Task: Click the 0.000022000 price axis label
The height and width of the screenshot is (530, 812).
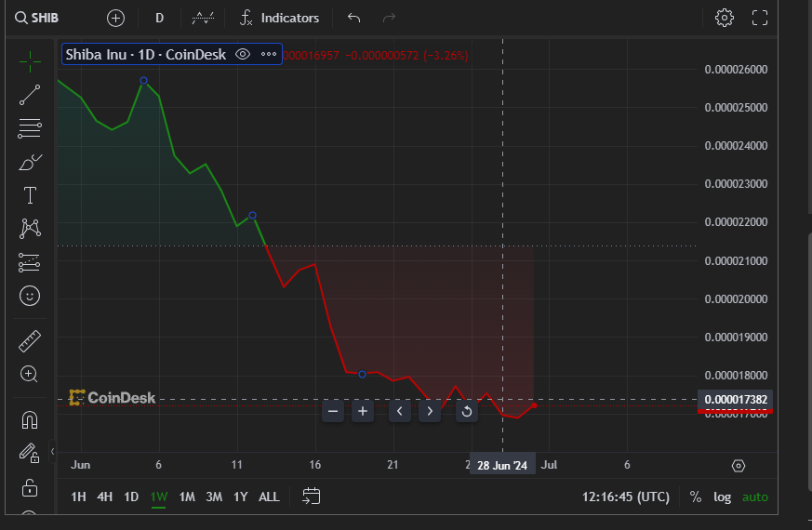Action: (x=736, y=222)
